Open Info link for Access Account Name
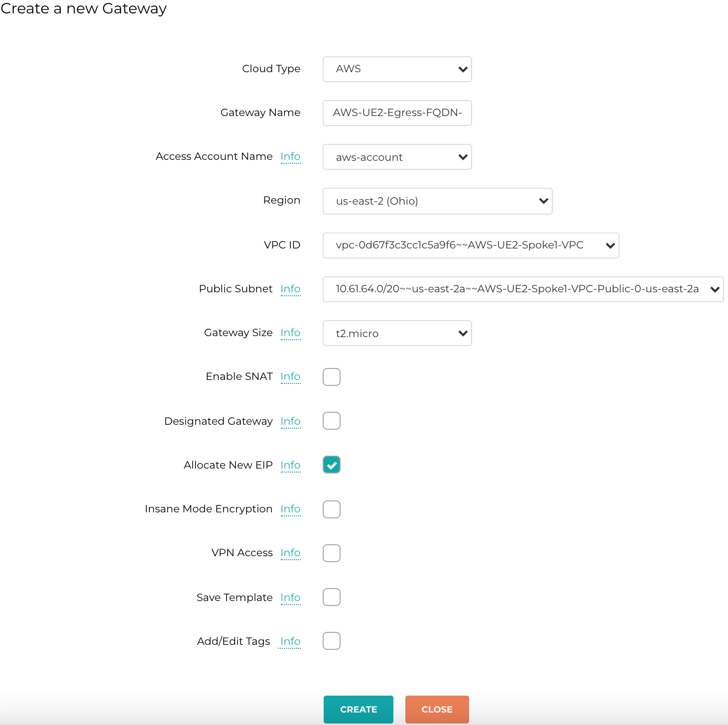The height and width of the screenshot is (725, 728). (290, 156)
